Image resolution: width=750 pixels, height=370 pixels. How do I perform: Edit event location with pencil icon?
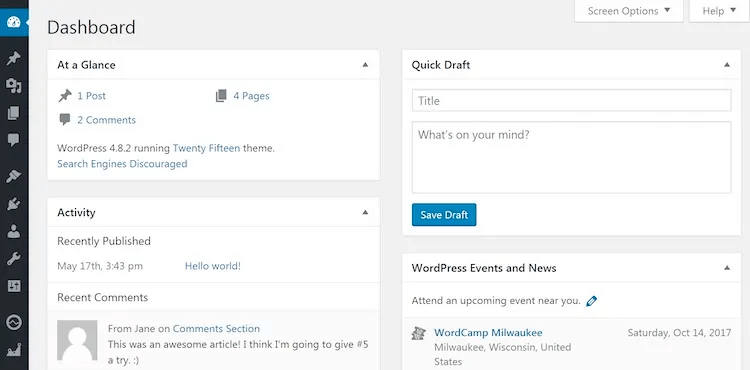[x=592, y=301]
